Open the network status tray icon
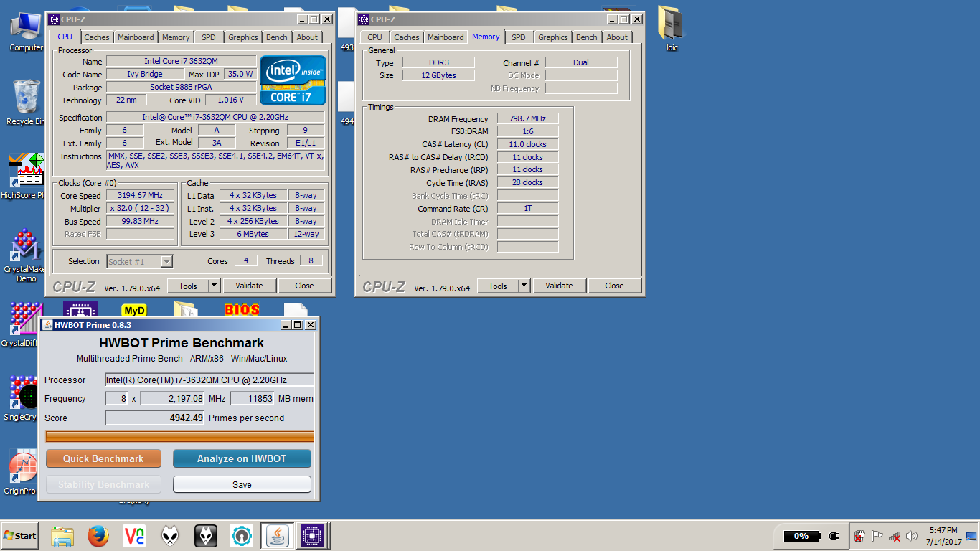Image resolution: width=980 pixels, height=551 pixels. point(895,536)
